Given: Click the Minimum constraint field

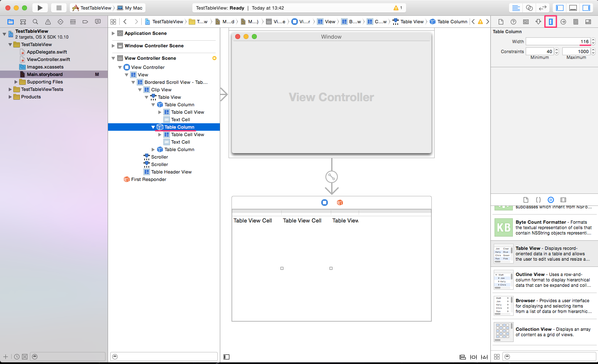Looking at the screenshot, I should 540,51.
